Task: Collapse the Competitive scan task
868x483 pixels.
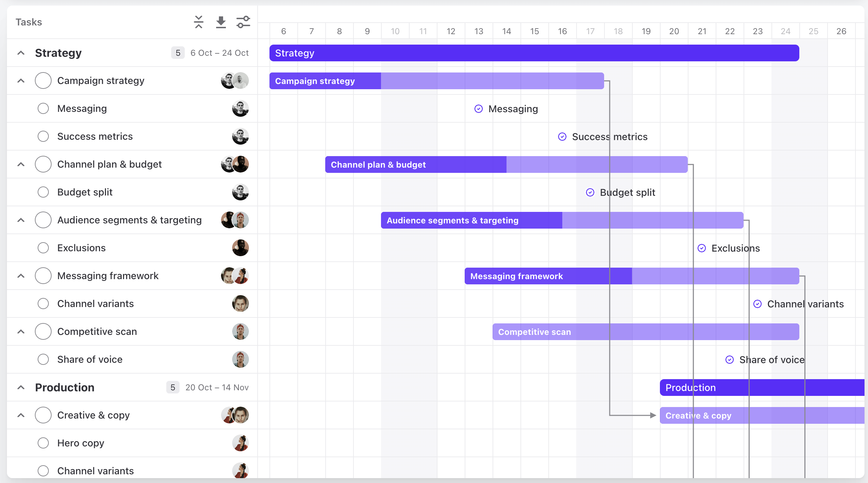Action: coord(21,331)
